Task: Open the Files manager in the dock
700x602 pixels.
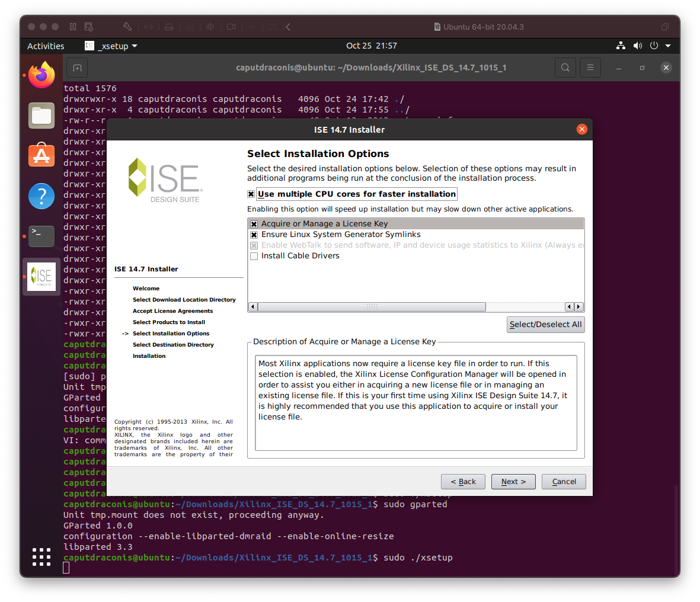Action: pos(41,116)
